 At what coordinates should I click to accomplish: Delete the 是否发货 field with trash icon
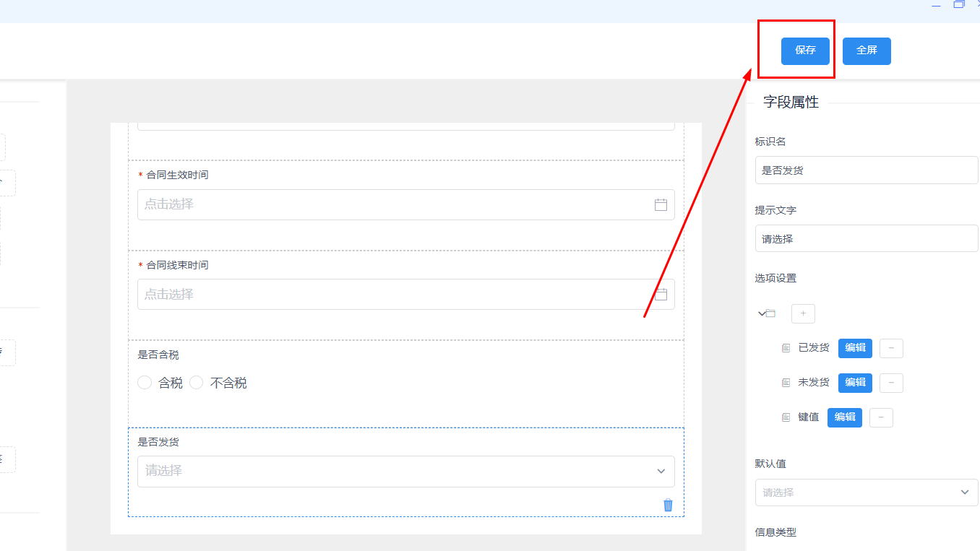pos(668,505)
